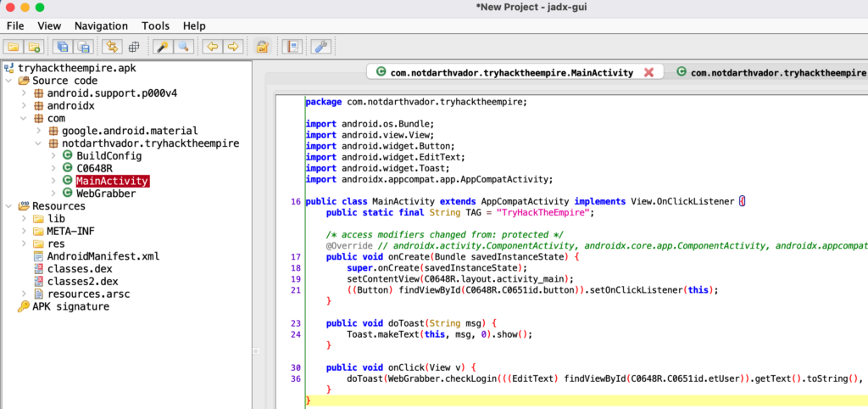Open the log viewer notebook icon

pyautogui.click(x=292, y=47)
